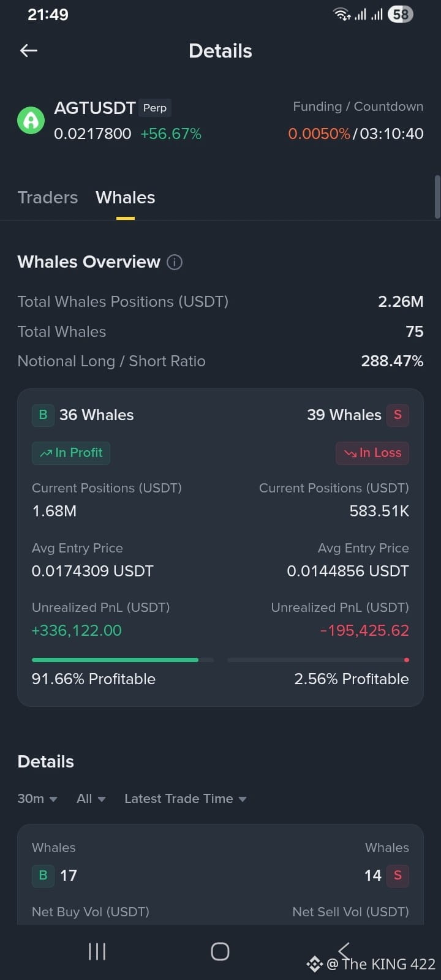Tap the back arrow icon
This screenshot has width=441, height=980.
click(29, 51)
